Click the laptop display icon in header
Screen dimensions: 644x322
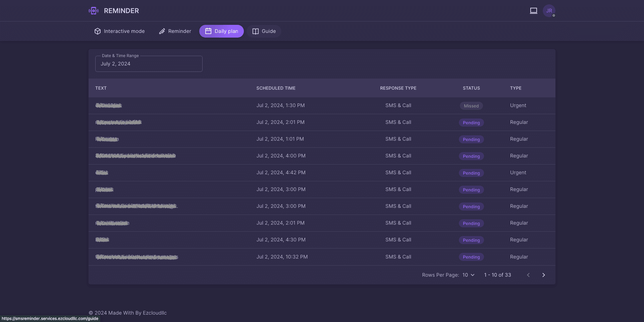pyautogui.click(x=533, y=11)
